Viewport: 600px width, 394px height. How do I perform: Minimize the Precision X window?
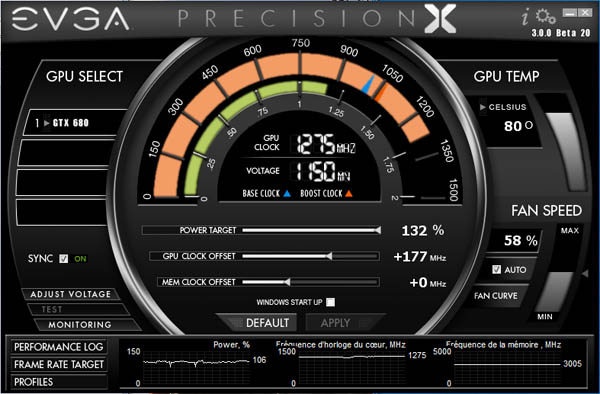pyautogui.click(x=569, y=13)
